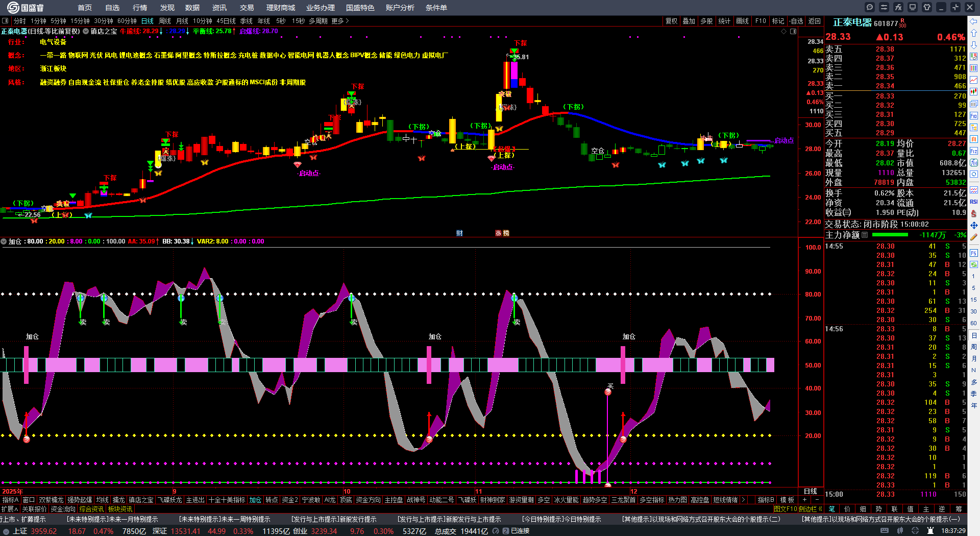
Task: Click the crosshair target icon in status bar
Action: tap(916, 531)
